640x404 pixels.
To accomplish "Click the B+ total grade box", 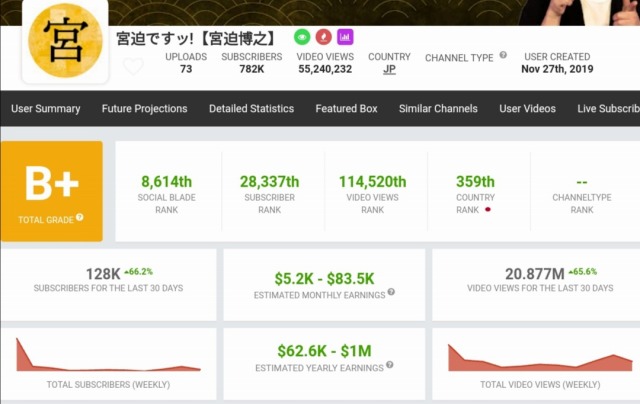I will click(51, 191).
